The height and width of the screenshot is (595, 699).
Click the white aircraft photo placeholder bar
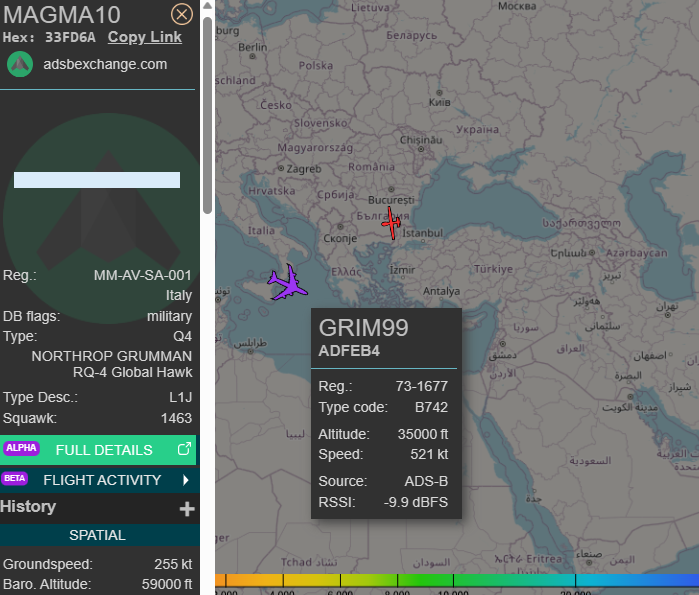coord(97,180)
